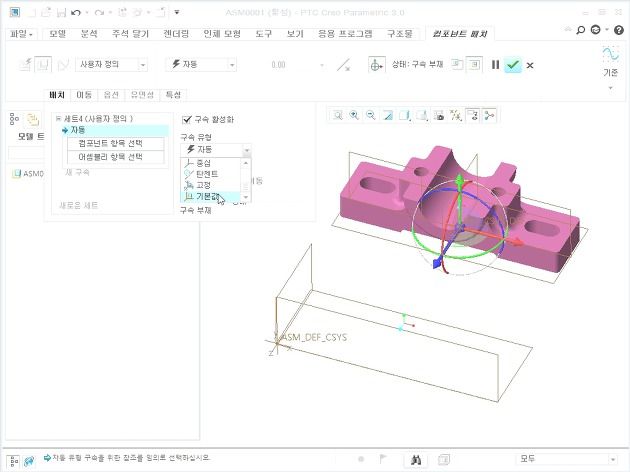Click the interface placement icon in dashboard
630x472 pixels.
(x=26, y=64)
